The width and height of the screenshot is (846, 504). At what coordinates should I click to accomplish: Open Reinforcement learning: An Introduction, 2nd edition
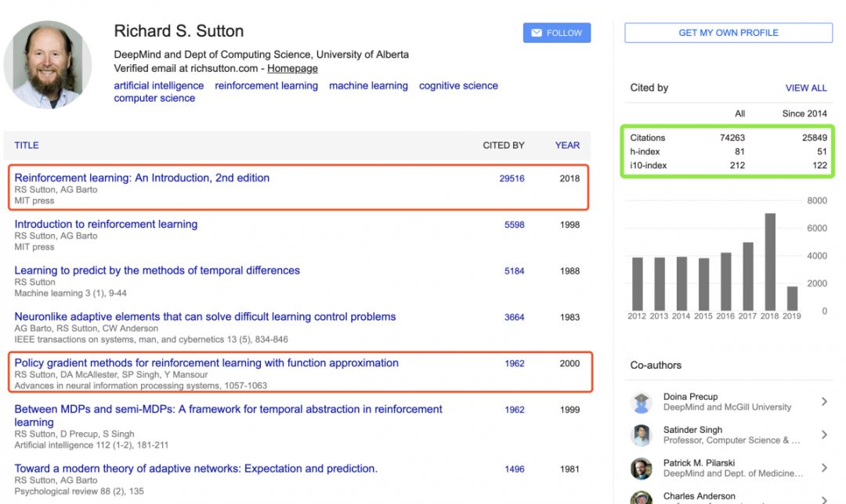[142, 178]
